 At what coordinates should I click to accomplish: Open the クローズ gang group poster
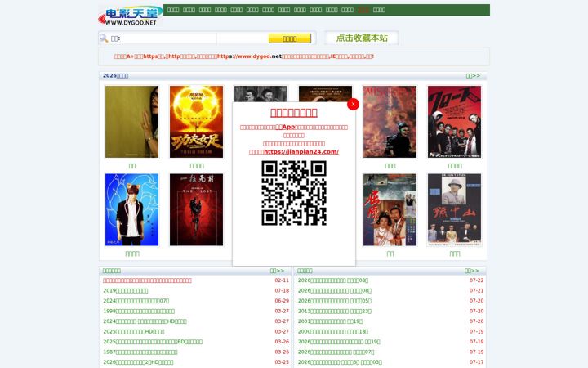coord(454,122)
